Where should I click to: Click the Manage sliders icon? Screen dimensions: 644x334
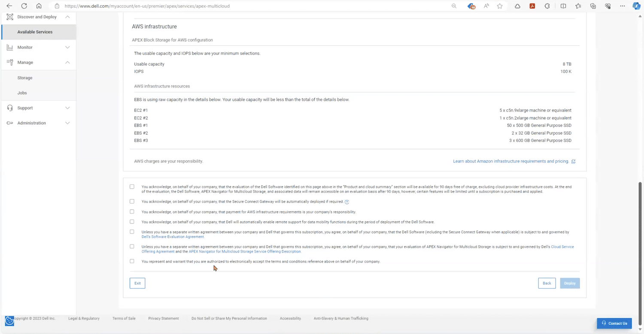9,62
